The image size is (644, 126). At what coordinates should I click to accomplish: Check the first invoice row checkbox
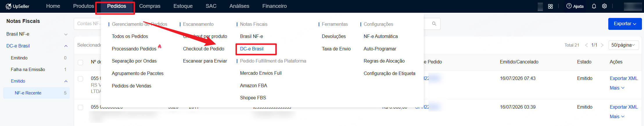80,79
